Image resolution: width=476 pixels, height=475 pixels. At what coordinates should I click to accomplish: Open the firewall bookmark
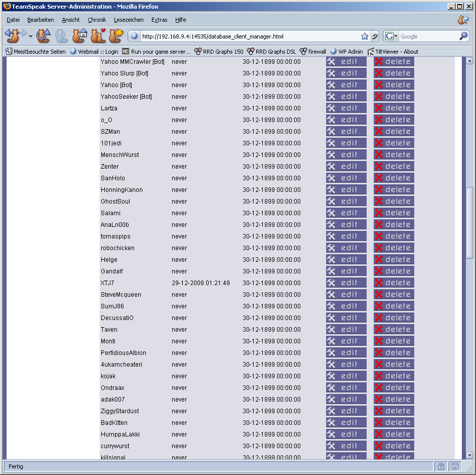click(x=312, y=52)
